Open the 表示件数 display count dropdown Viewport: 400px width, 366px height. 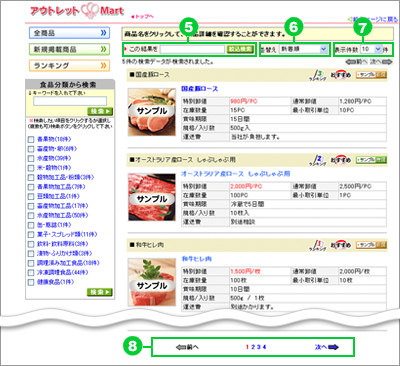tap(371, 49)
